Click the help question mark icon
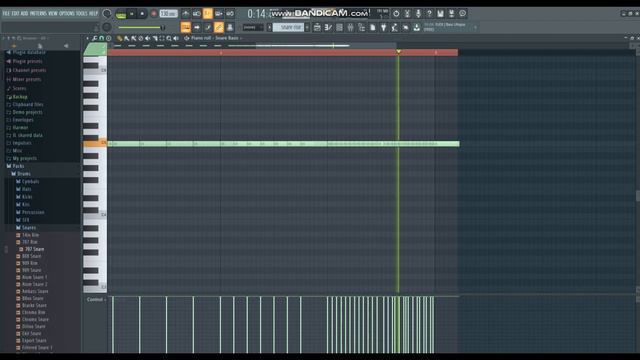Image resolution: width=640 pixels, height=360 pixels. (x=429, y=13)
